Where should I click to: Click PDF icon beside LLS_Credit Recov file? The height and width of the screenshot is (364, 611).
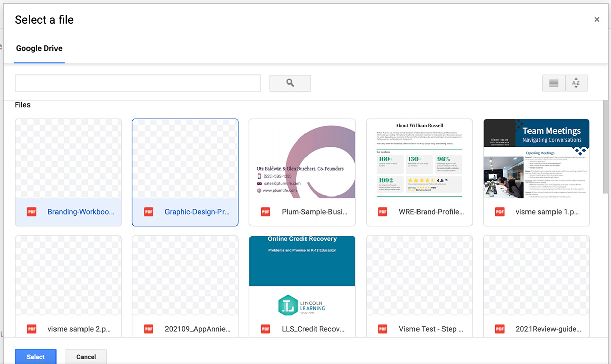(x=266, y=329)
